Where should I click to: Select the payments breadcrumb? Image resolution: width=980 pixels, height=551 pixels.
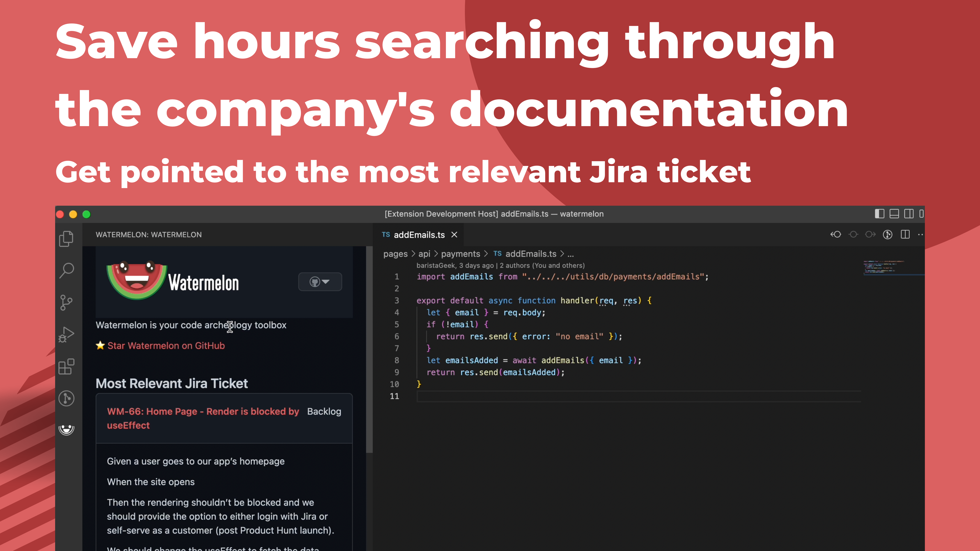click(460, 254)
